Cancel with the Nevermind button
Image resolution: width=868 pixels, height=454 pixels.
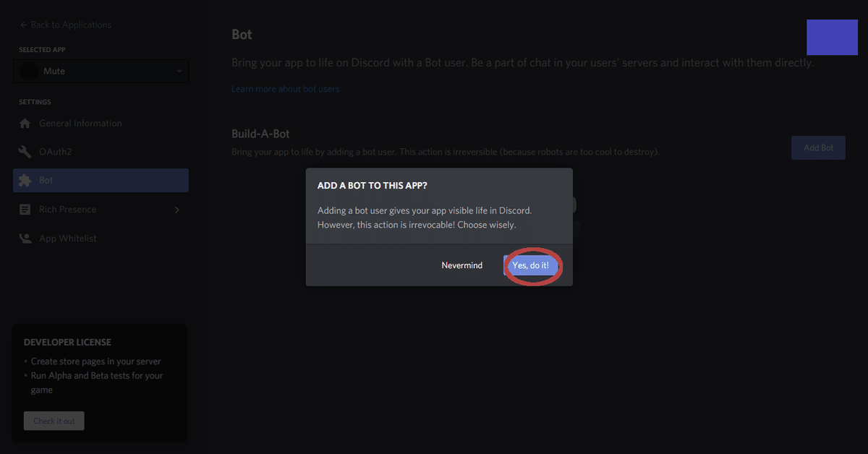point(461,265)
